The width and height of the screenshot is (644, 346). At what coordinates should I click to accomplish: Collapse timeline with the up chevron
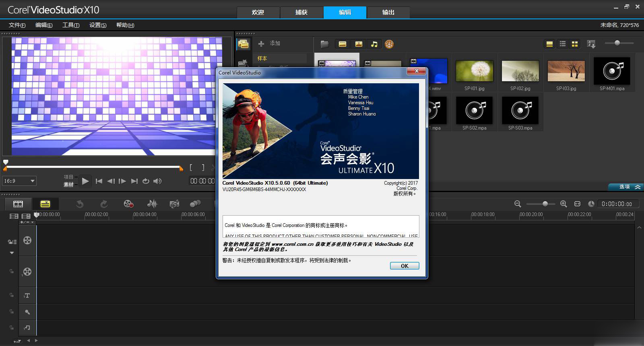pyautogui.click(x=639, y=228)
